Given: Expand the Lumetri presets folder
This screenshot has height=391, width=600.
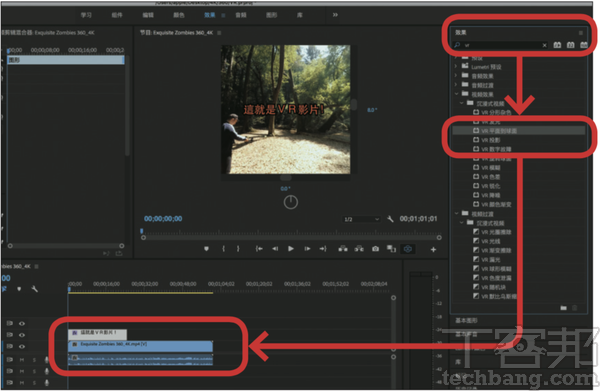Looking at the screenshot, I should point(456,67).
